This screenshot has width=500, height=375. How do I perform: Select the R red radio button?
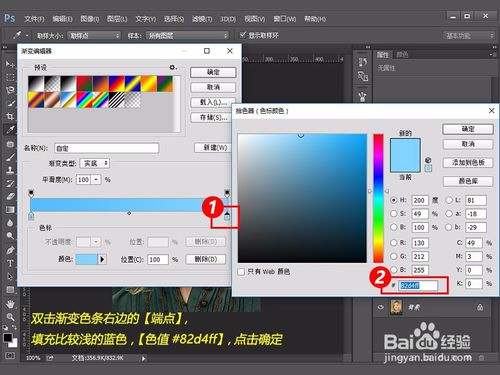[394, 243]
